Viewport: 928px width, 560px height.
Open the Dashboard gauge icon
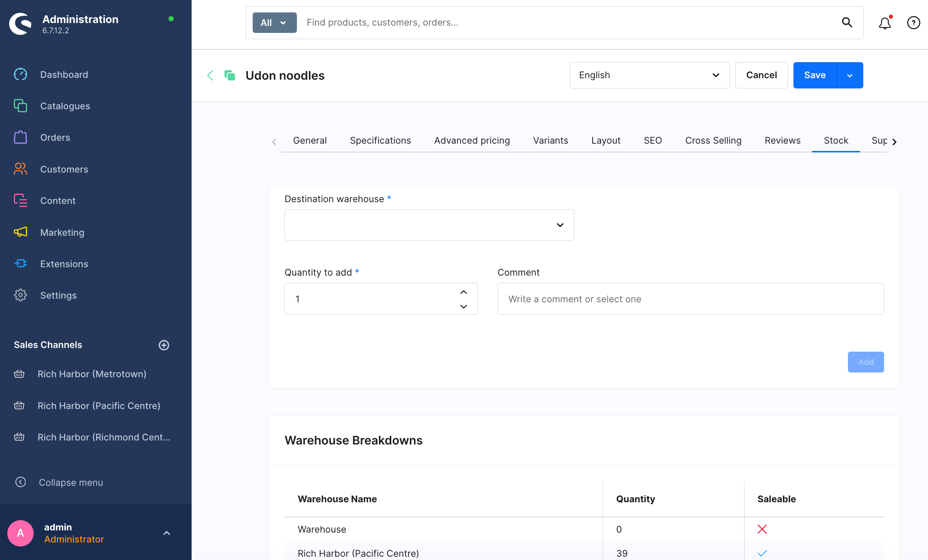tap(20, 74)
